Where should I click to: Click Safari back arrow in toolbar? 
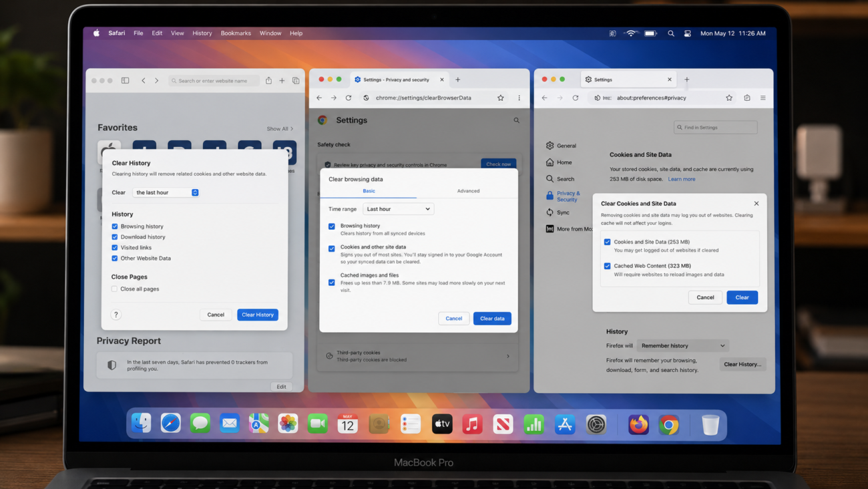point(143,81)
